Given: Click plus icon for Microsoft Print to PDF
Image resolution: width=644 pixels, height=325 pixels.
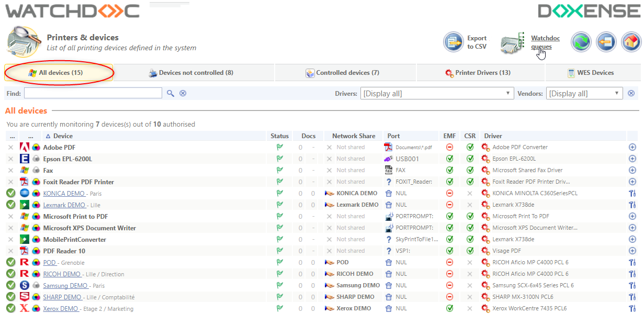Looking at the screenshot, I should [x=632, y=217].
